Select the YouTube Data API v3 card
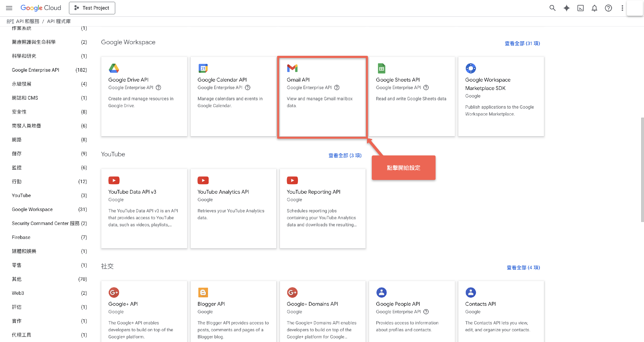This screenshot has height=342, width=644. click(144, 208)
